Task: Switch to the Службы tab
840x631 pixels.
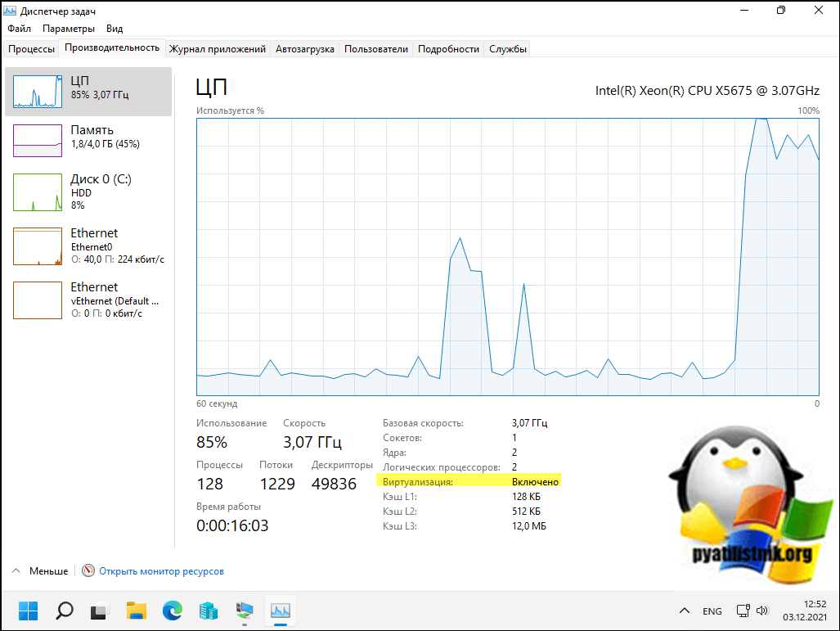Action: 508,49
